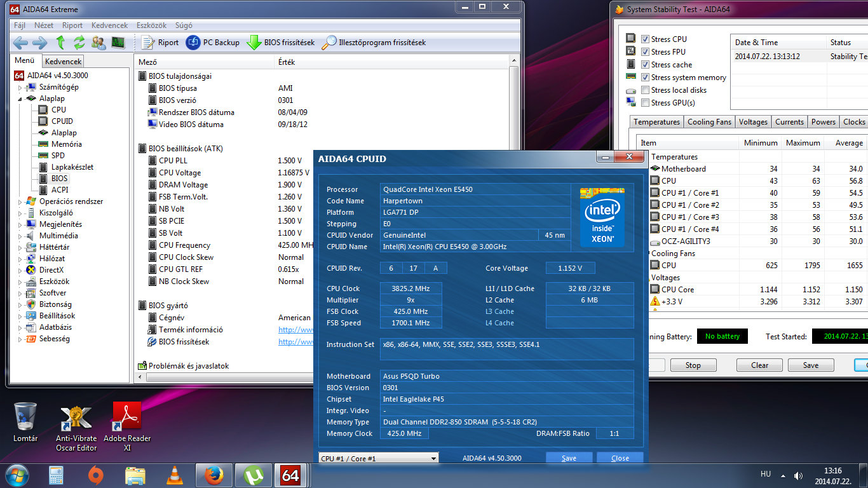Select SPD tree item
This screenshot has width=868, height=488.
coord(58,156)
